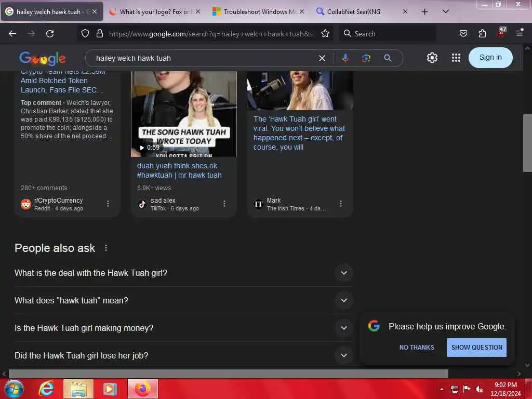Go back to the previous page

(x=12, y=34)
